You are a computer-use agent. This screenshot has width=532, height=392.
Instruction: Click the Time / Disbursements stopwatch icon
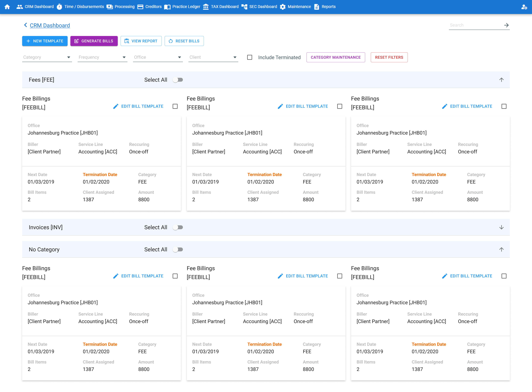[x=59, y=7]
